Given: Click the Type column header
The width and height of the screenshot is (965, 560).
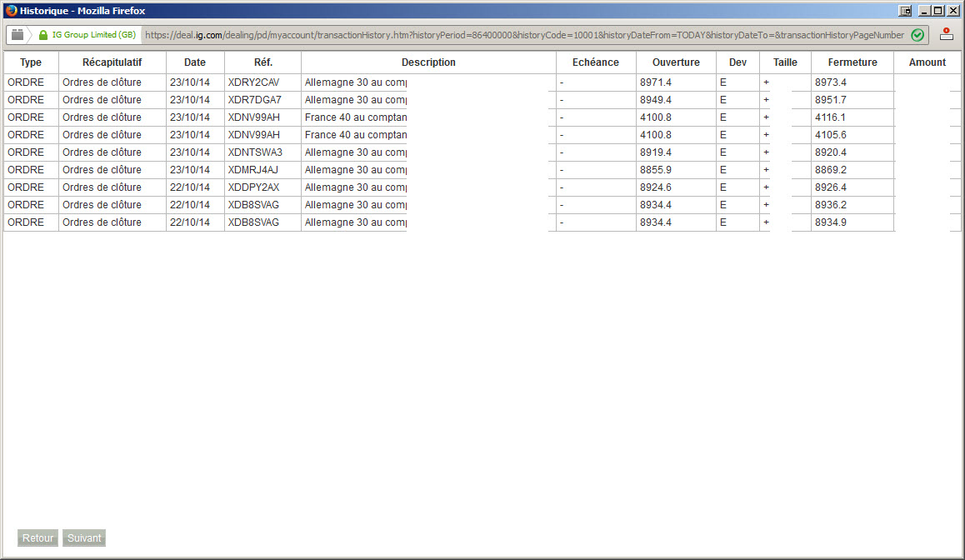Looking at the screenshot, I should click(x=31, y=62).
